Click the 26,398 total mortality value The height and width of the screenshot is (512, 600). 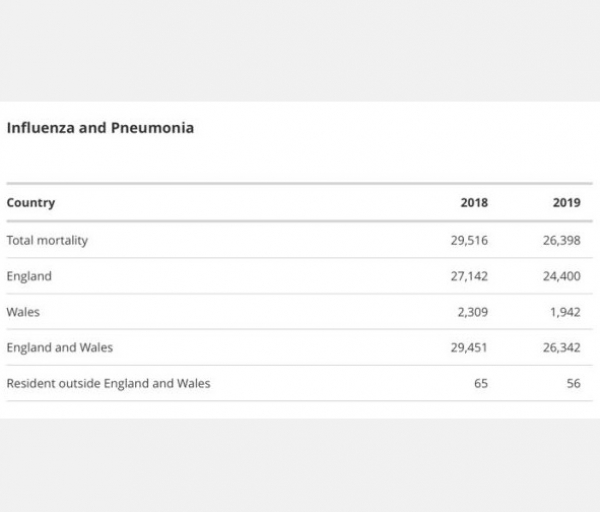point(562,240)
